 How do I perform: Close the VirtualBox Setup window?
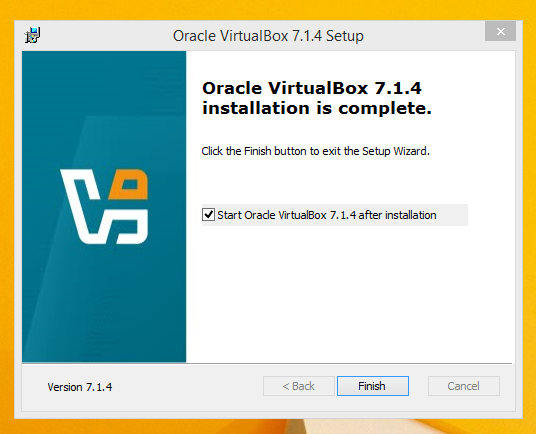pos(500,31)
